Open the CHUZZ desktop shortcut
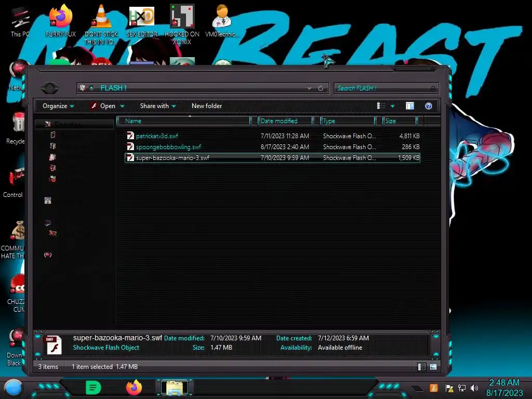The image size is (532, 399). 16,293
